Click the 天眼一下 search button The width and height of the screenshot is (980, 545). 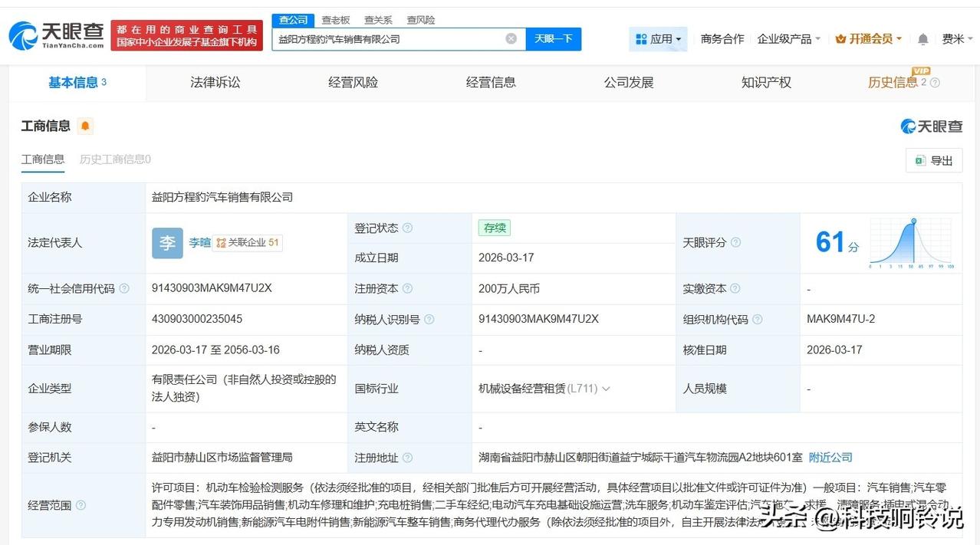pyautogui.click(x=554, y=38)
